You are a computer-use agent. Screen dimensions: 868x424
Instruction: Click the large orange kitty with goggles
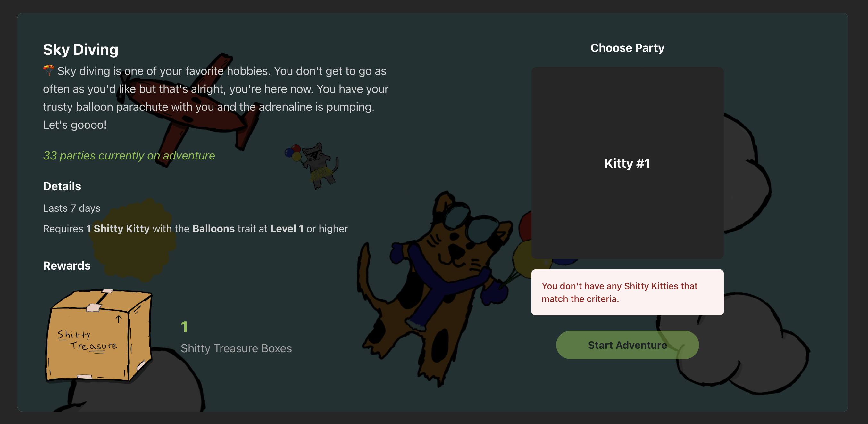pos(438,289)
